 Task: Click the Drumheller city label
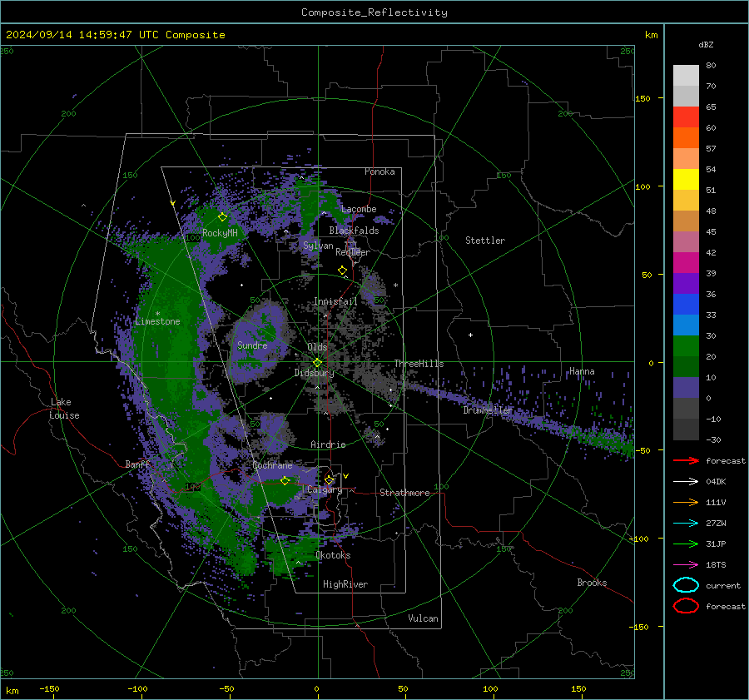[x=488, y=410]
